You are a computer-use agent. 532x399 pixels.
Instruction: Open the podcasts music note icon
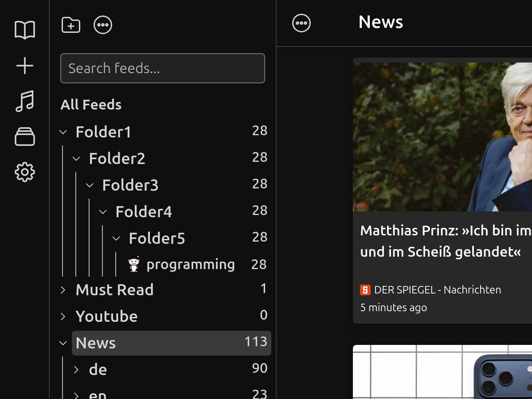(x=25, y=101)
